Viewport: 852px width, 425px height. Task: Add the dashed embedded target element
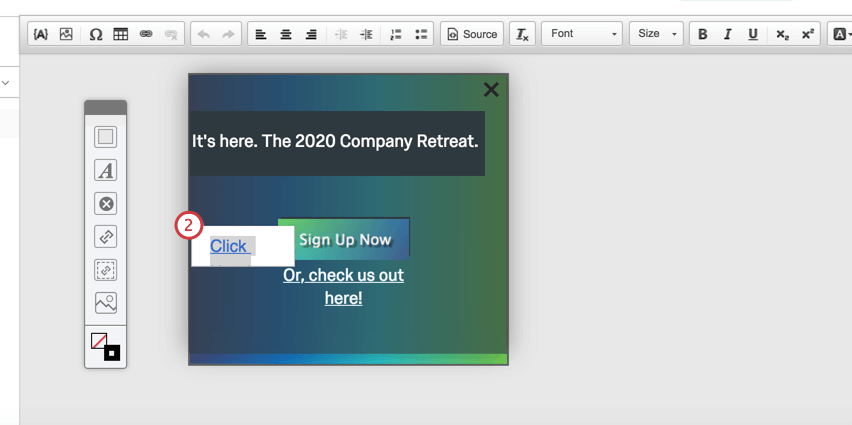[x=105, y=270]
